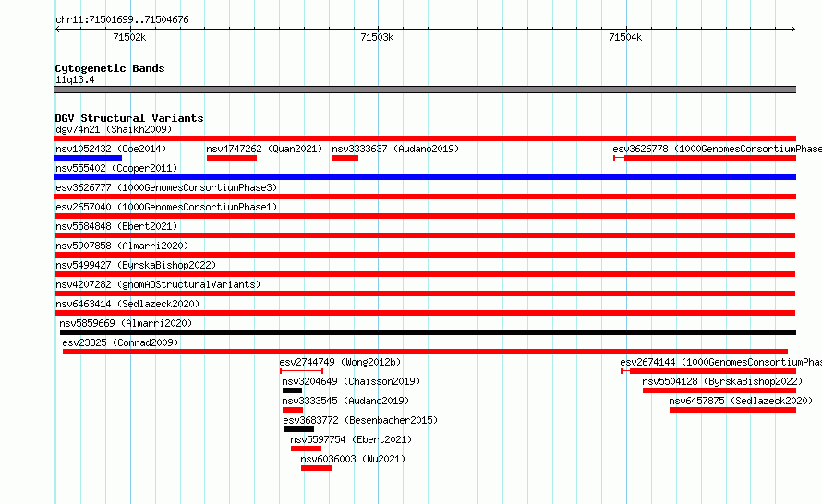Select the blue nsv1052432 variant bar
The height and width of the screenshot is (504, 822).
[x=88, y=158]
